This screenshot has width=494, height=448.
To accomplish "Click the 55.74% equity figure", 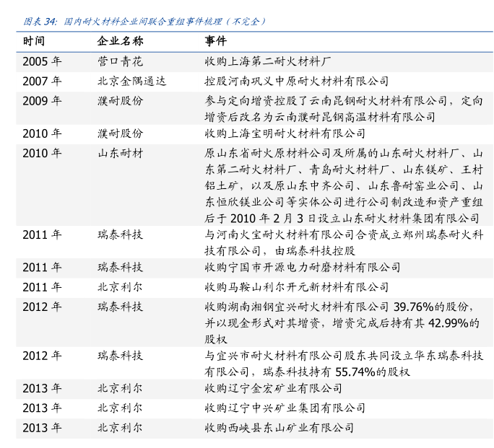I will pyautogui.click(x=359, y=372).
